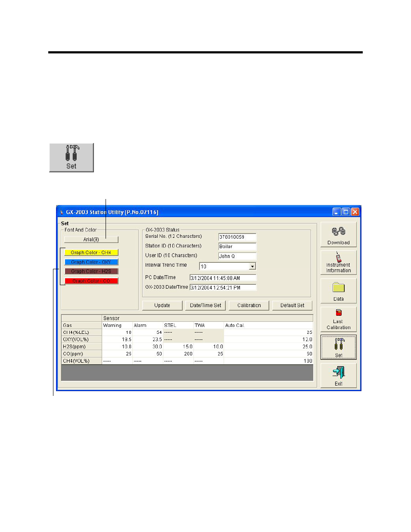
Task: Click the Serial No. input field
Action: (x=237, y=237)
